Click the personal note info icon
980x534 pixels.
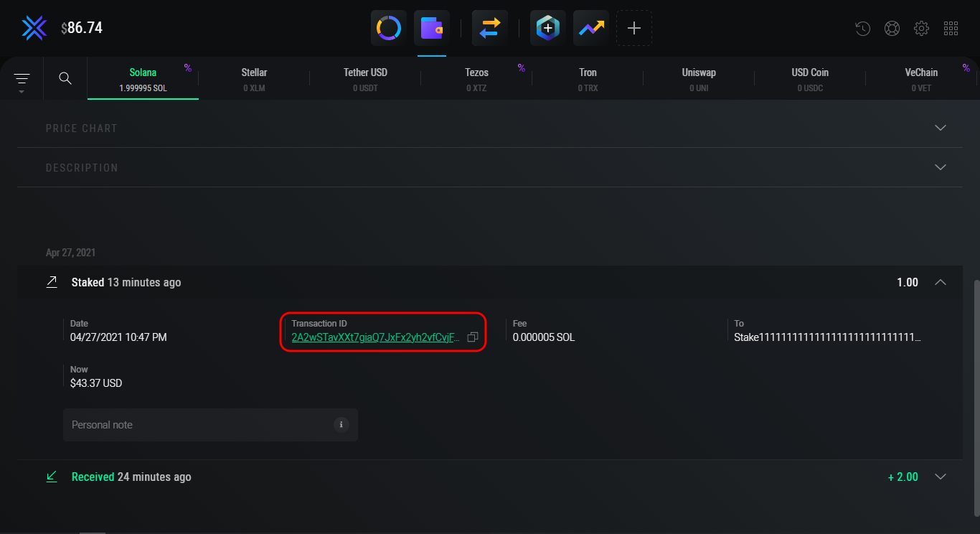tap(341, 425)
